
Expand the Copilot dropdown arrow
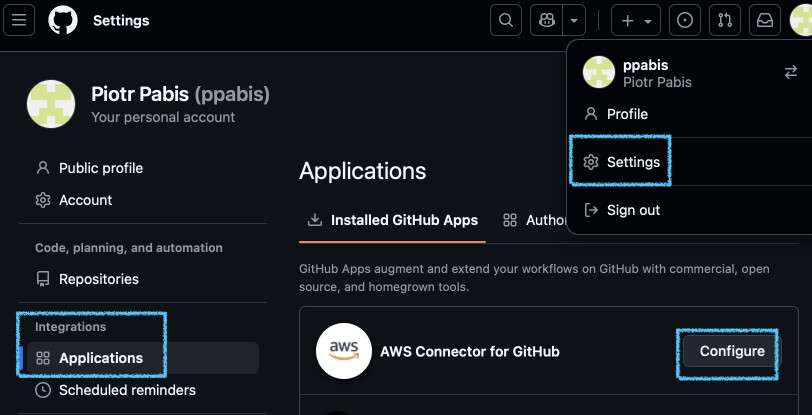(x=573, y=20)
